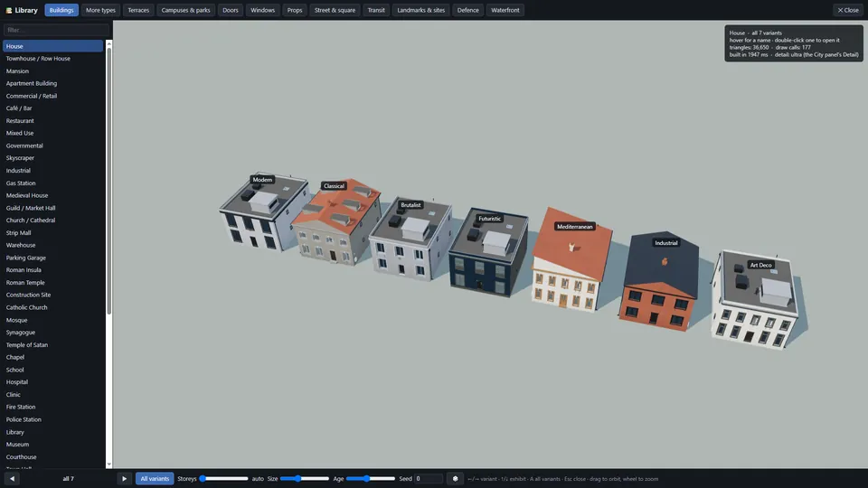Viewport: 868px width, 488px height.
Task: Select Commercial / Retail in the list
Action: tap(53, 96)
